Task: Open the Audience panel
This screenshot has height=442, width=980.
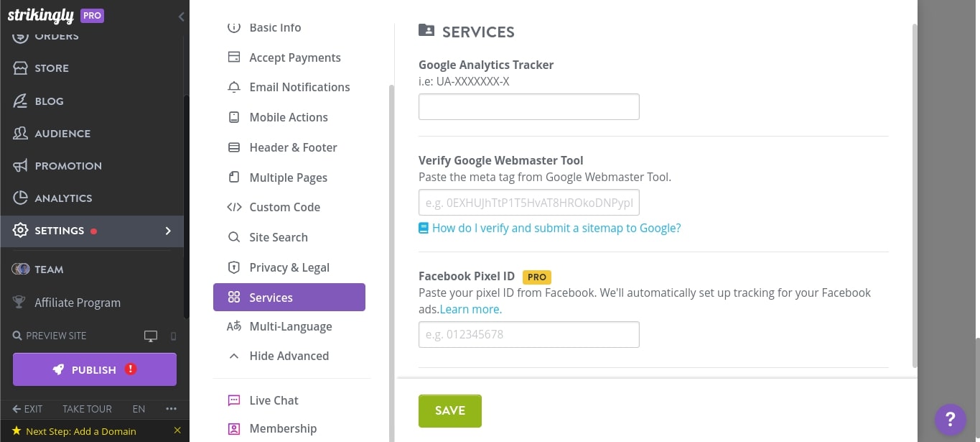Action: click(62, 133)
